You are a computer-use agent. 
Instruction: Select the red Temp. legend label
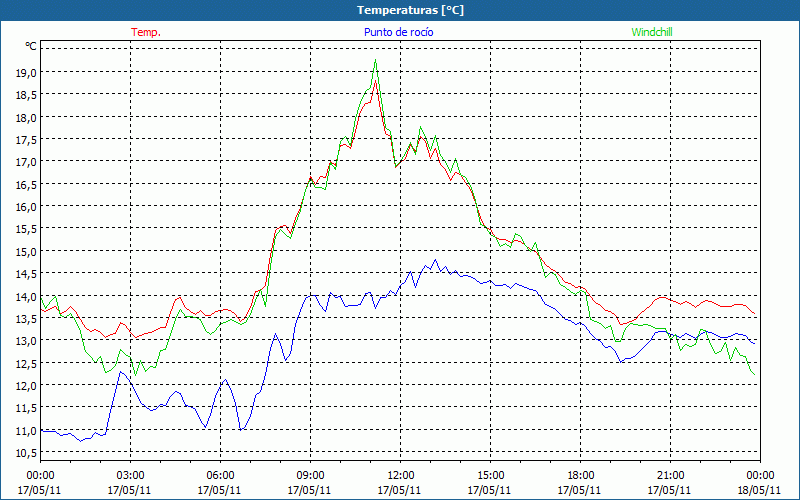[146, 32]
